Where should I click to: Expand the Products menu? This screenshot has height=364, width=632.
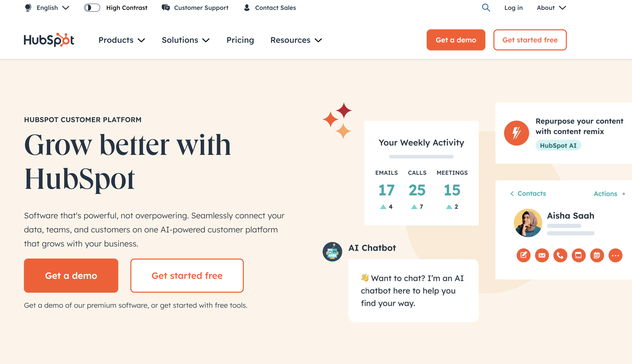[x=122, y=40]
